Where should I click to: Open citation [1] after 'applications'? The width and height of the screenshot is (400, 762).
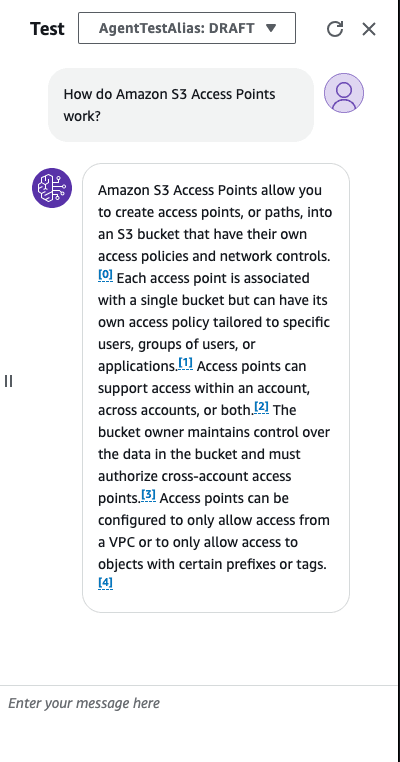pyautogui.click(x=186, y=363)
